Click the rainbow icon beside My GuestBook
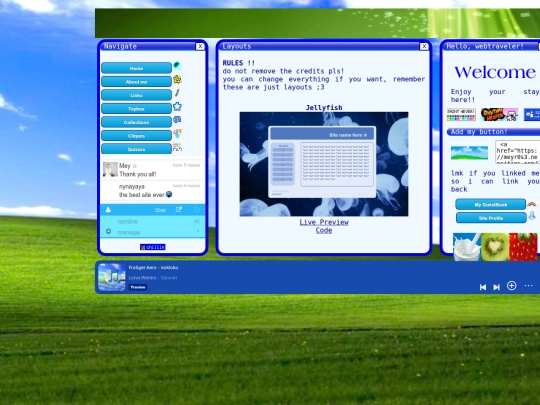Viewport: 540px width, 405px height. click(532, 204)
